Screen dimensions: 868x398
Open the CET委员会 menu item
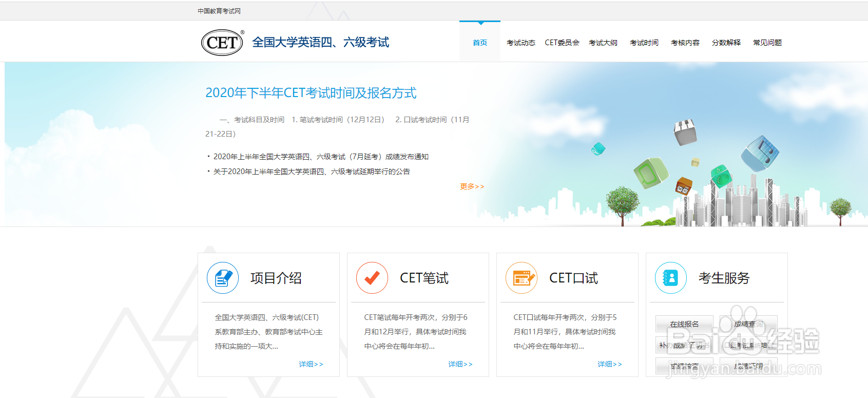562,43
